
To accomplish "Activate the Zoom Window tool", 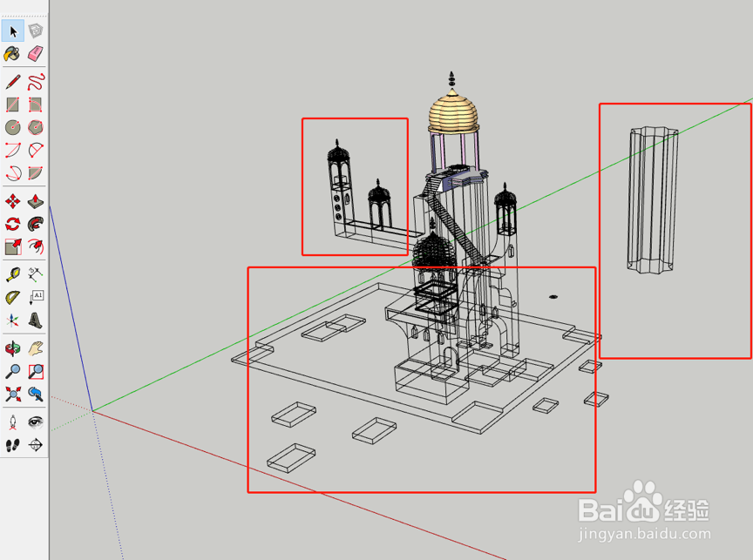I will click(36, 371).
